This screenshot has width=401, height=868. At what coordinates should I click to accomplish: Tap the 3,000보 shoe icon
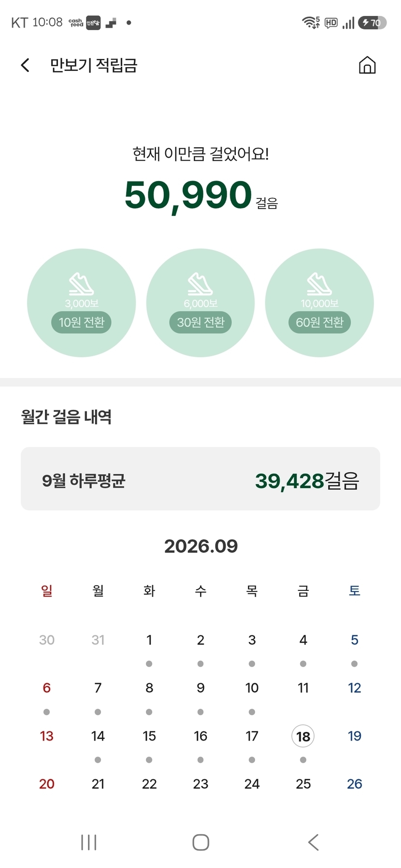pos(81,284)
